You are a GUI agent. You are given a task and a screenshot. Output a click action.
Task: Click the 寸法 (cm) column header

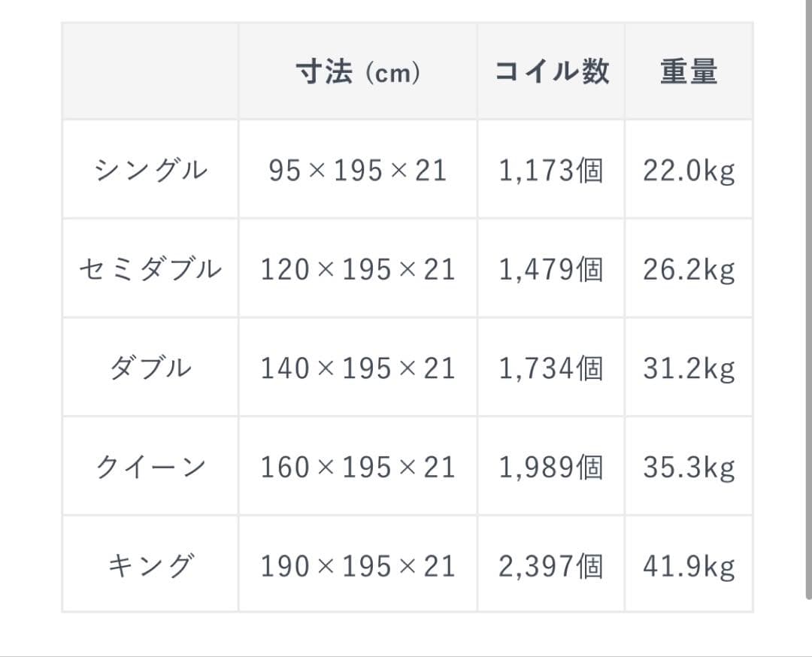(358, 72)
